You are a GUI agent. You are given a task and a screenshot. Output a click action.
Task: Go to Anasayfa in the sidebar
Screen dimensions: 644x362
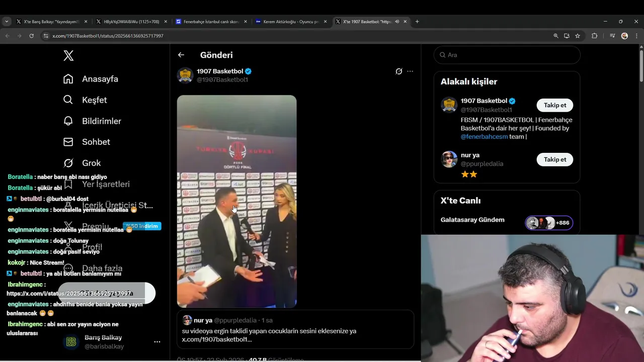pyautogui.click(x=100, y=79)
